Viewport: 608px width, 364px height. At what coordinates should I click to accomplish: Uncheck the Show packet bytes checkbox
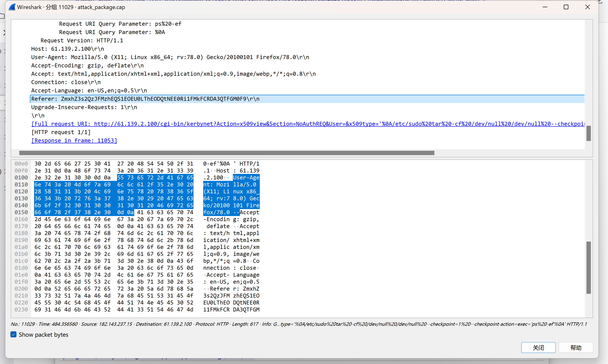(13, 334)
